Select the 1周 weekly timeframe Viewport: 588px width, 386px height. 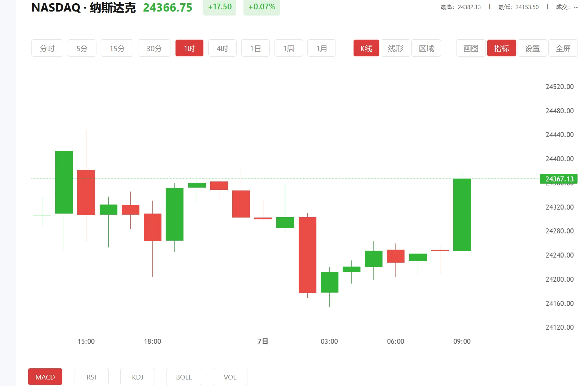288,48
